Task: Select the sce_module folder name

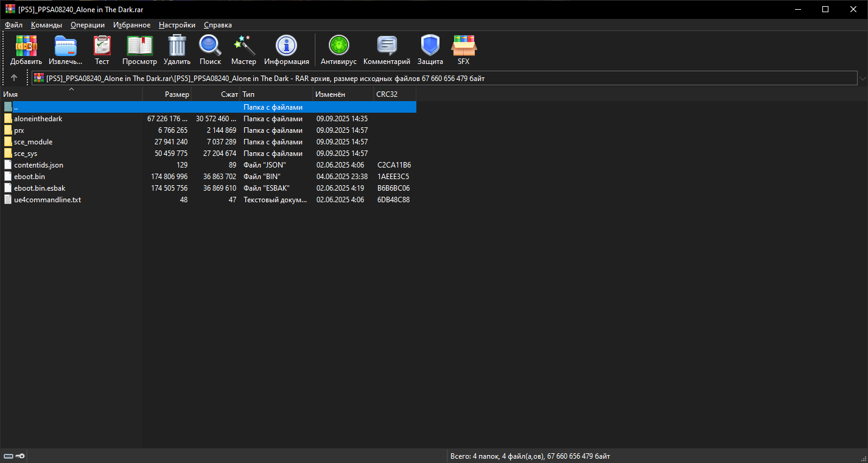Action: [x=33, y=142]
